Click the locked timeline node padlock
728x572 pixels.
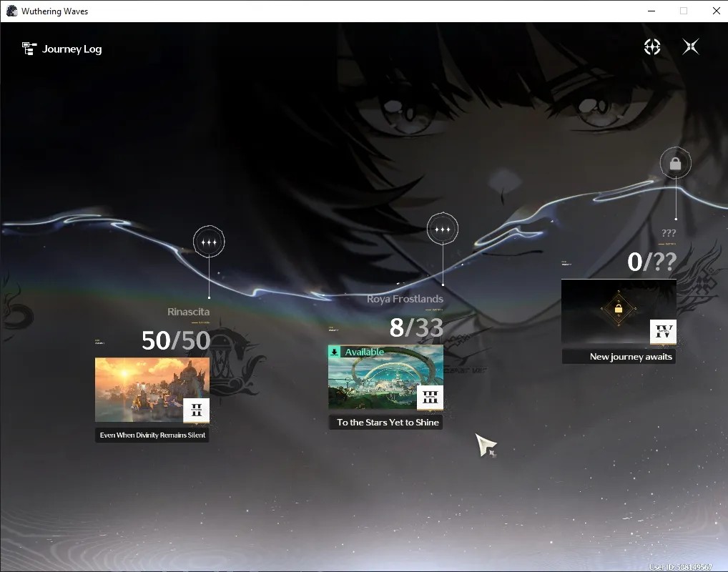point(676,163)
